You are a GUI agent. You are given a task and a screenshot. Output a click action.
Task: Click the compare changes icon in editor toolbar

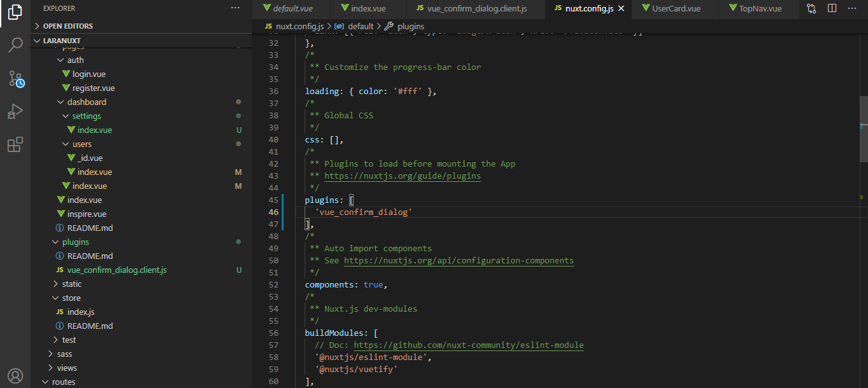pyautogui.click(x=811, y=8)
